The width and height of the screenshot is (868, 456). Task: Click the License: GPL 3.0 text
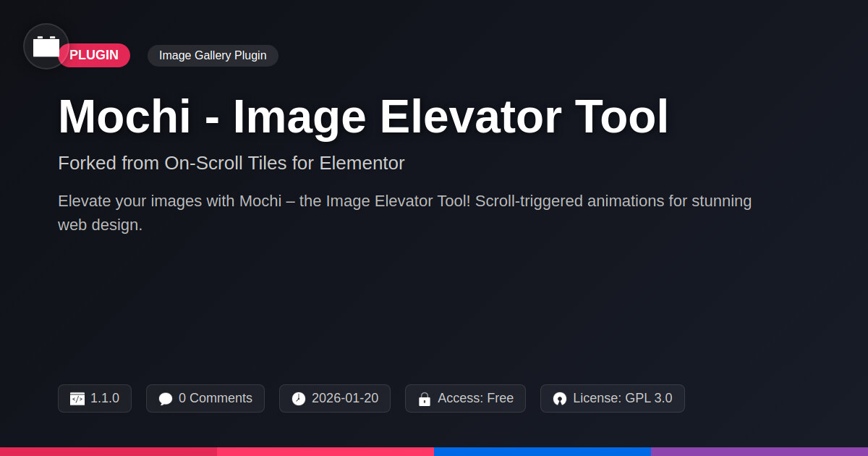point(622,398)
